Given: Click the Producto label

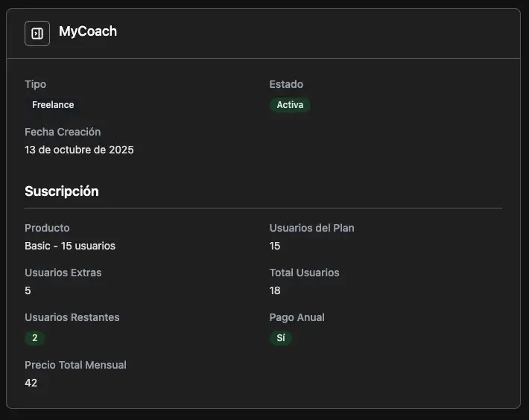Looking at the screenshot, I should [x=47, y=228].
